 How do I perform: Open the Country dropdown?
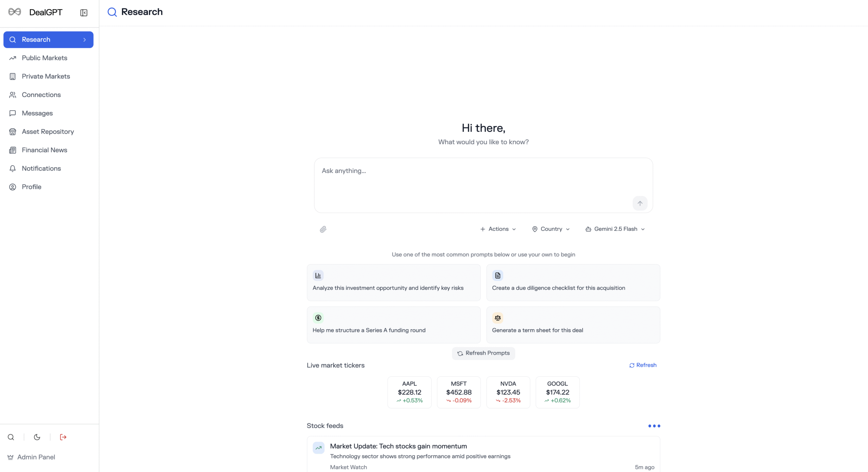[551, 229]
